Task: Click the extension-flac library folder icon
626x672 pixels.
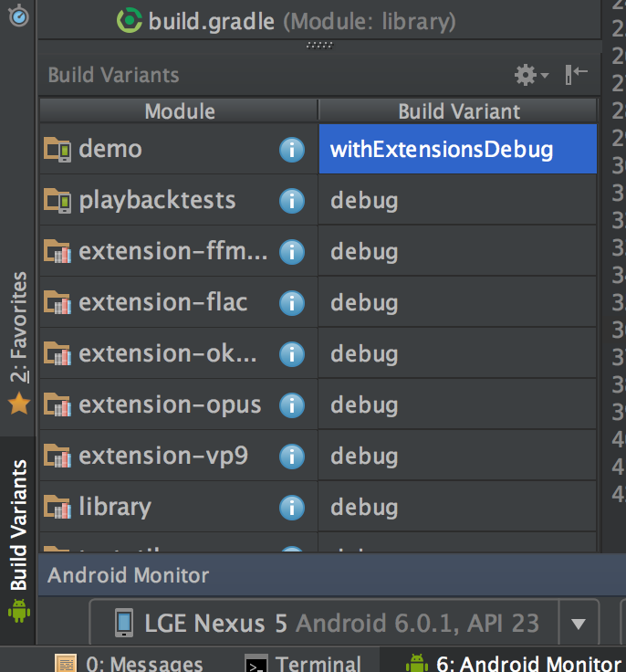Action: tap(57, 302)
